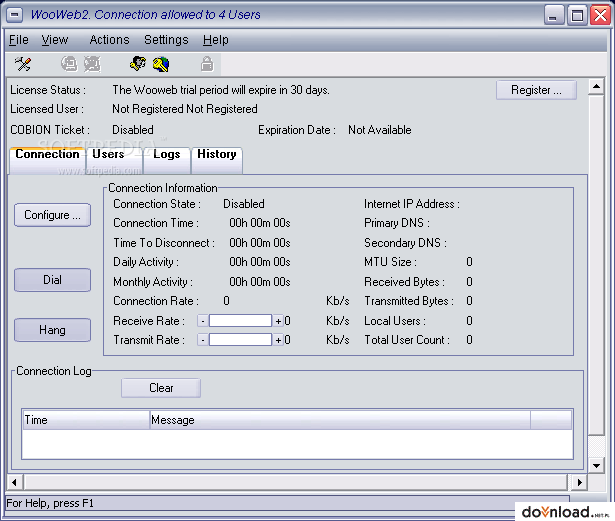Click the 'Internet IP Address :' label
The image size is (615, 521).
412,204
